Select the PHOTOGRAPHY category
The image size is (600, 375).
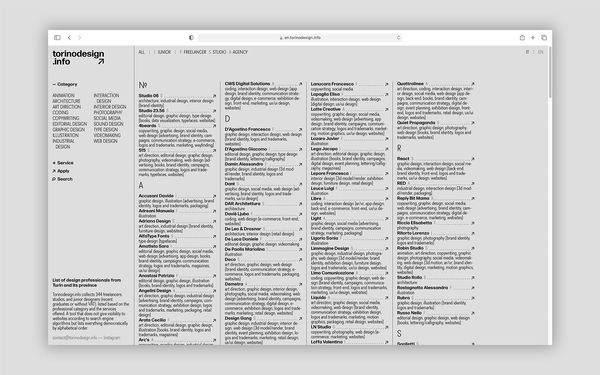tap(108, 113)
